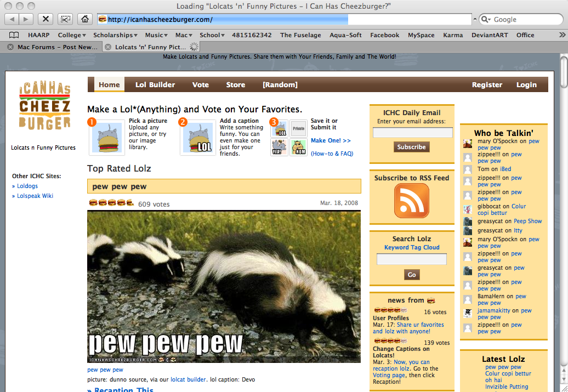The image size is (568, 392).
Task: Click the Google search field
Action: click(x=521, y=19)
